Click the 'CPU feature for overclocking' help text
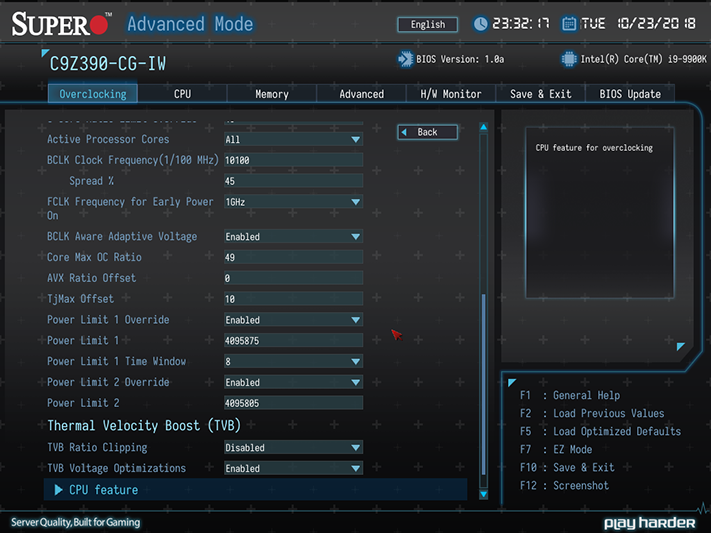Viewport: 711px width, 533px height. pyautogui.click(x=594, y=148)
